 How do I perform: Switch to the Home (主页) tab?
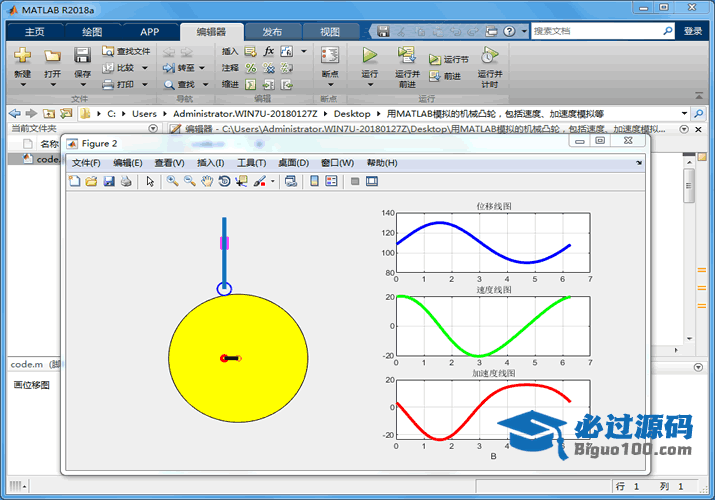coord(34,32)
